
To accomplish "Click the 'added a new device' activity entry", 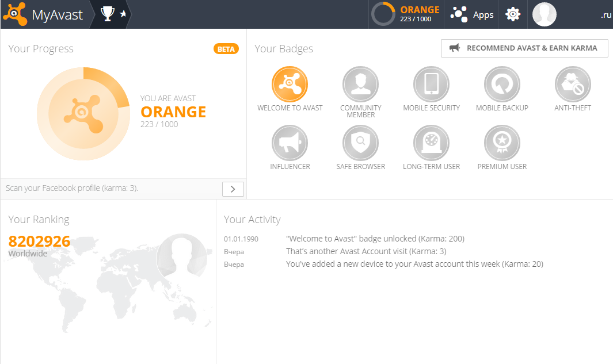I will pos(414,264).
